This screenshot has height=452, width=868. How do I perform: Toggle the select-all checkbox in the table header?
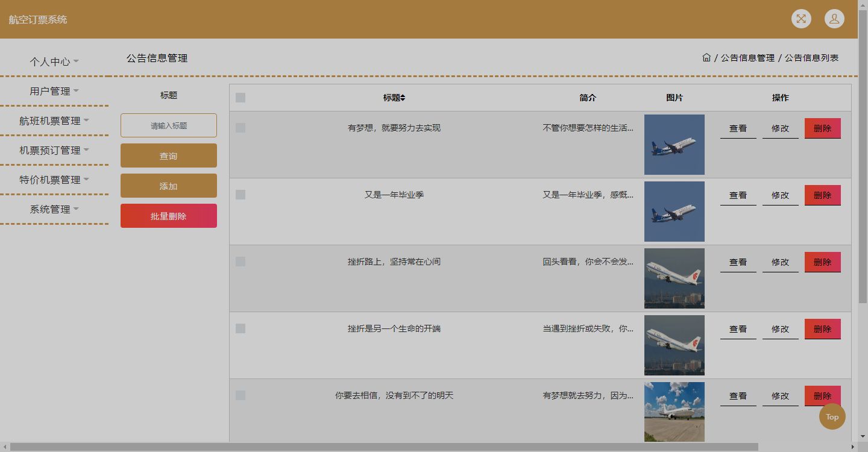(240, 96)
